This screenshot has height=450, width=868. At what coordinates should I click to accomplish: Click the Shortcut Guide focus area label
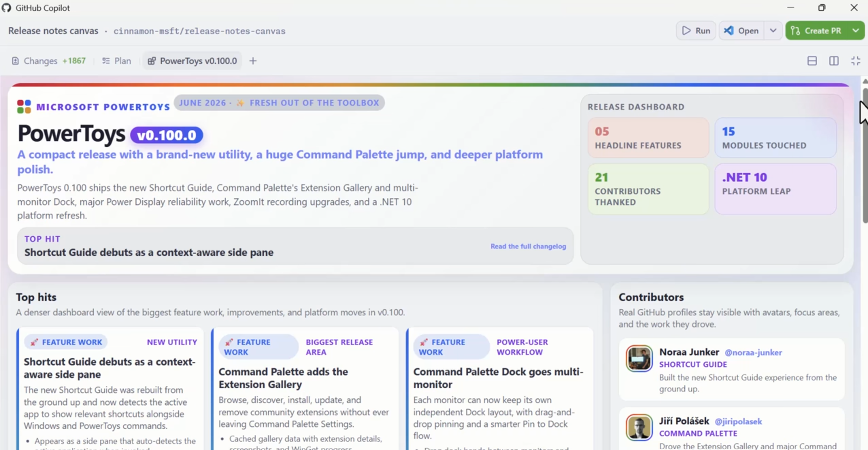click(693, 364)
